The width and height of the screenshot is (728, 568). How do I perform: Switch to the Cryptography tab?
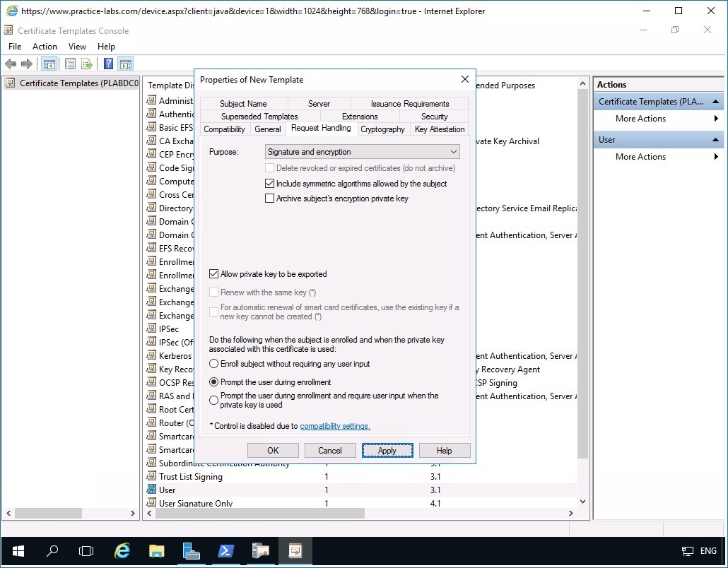coord(382,129)
